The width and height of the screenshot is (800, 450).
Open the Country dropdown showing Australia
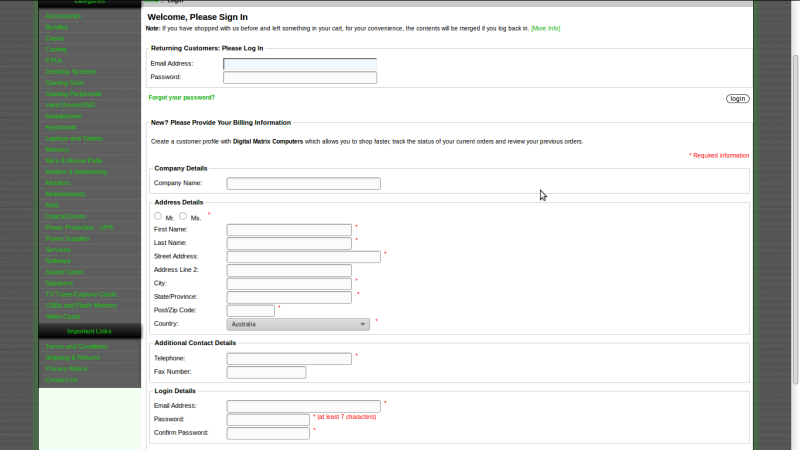coord(299,324)
